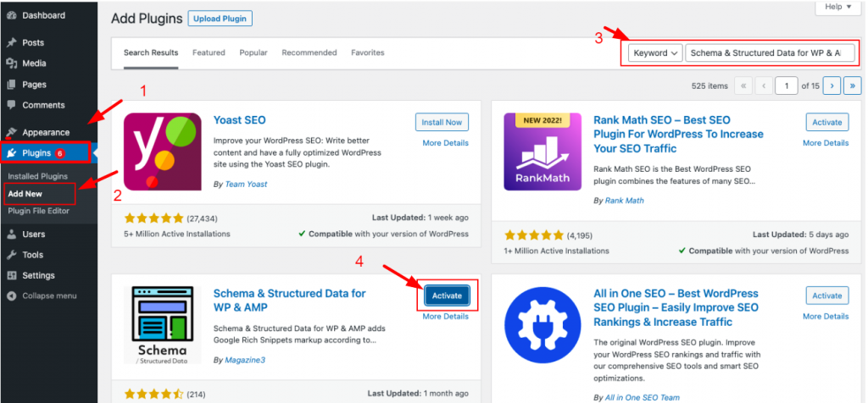Open Installed Plugins submenu item
Viewport: 868px width, 403px height.
[x=37, y=176]
